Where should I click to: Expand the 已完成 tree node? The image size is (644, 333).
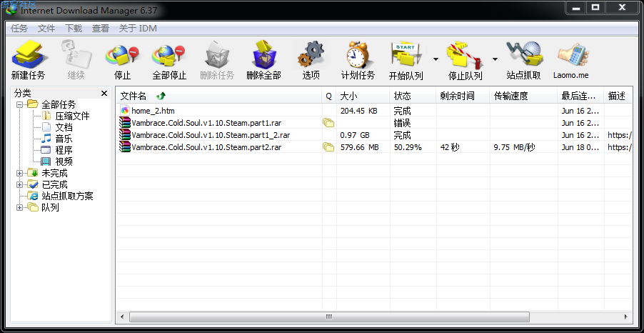(x=19, y=185)
